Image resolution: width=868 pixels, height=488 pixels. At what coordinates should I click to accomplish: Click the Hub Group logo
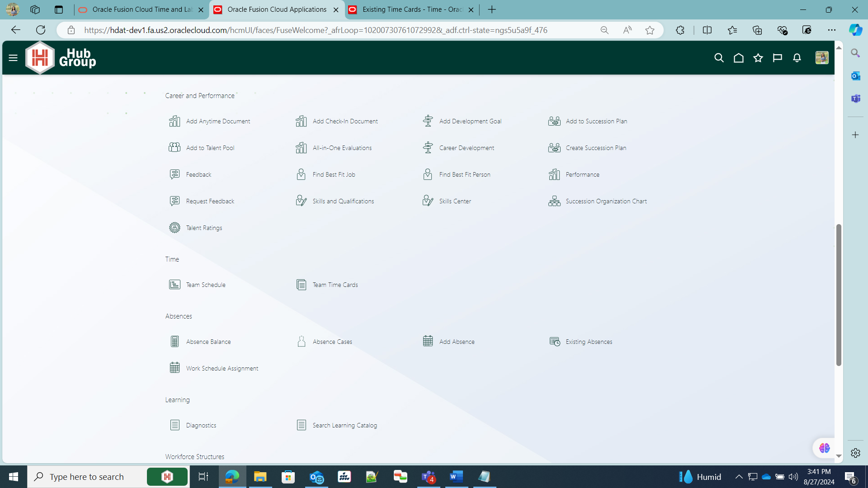point(61,58)
